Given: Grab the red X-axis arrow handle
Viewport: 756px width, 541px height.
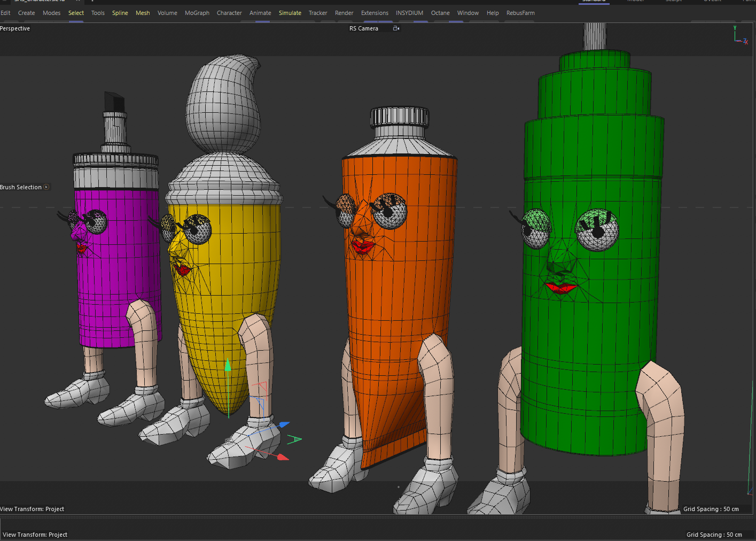Looking at the screenshot, I should [282, 457].
